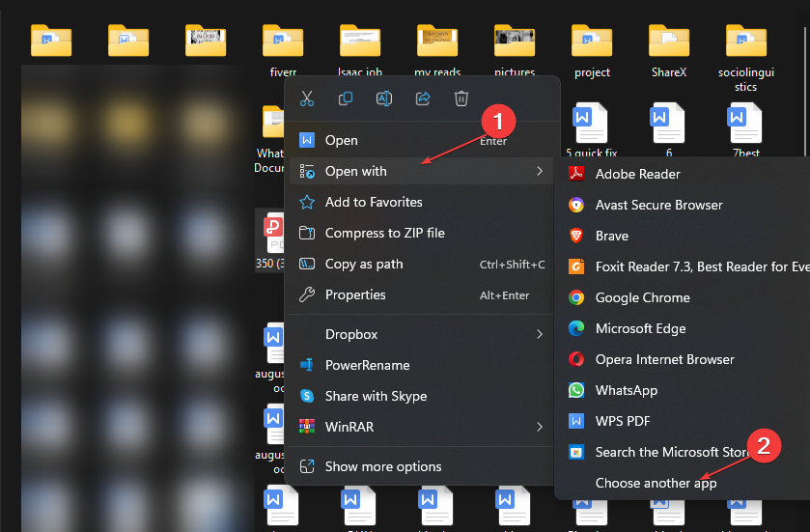810x532 pixels.
Task: Expand the WinRAR submenu chevron
Action: point(540,427)
